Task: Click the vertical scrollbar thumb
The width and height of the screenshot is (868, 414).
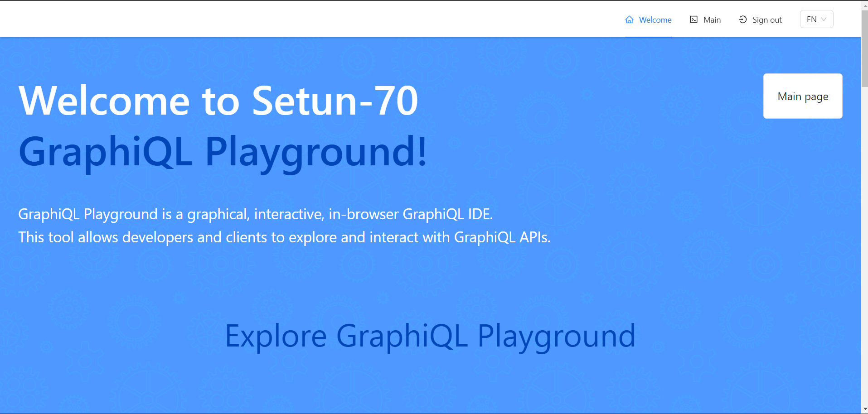Action: 864,48
